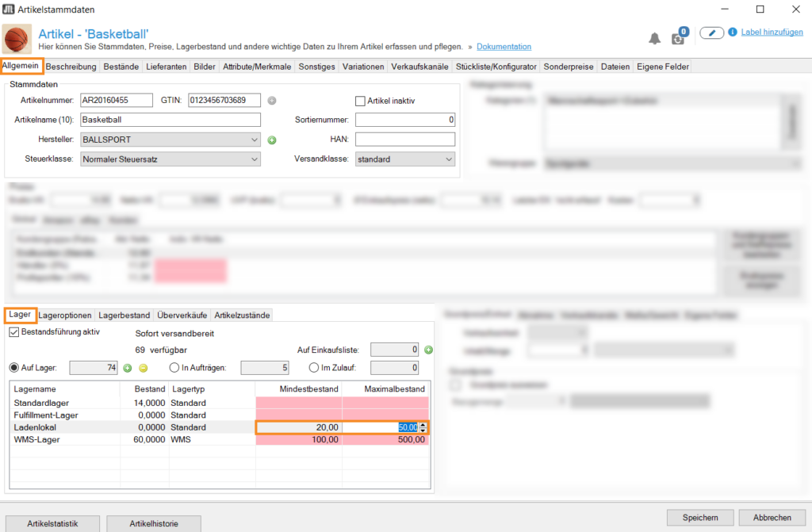Click yellow minus to reduce Auf Lager stock

(x=143, y=368)
